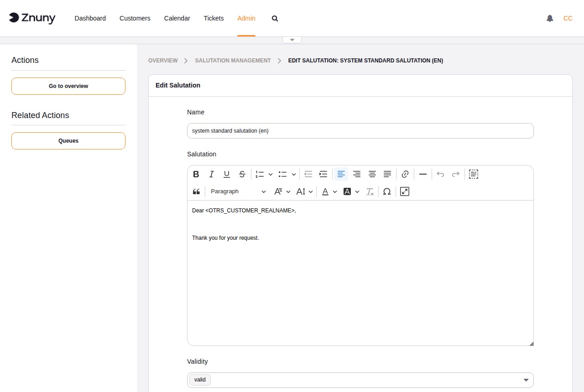Justify the text
The image size is (584, 392).
(387, 174)
